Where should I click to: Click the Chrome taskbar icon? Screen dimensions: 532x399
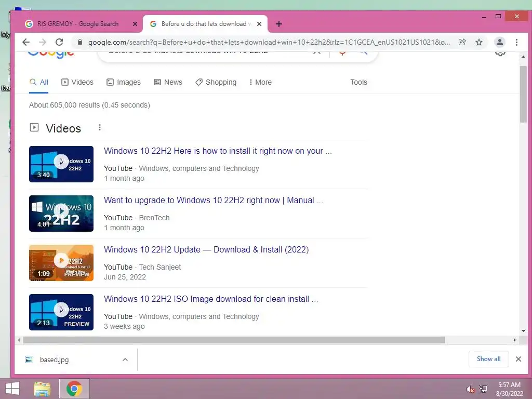point(74,389)
